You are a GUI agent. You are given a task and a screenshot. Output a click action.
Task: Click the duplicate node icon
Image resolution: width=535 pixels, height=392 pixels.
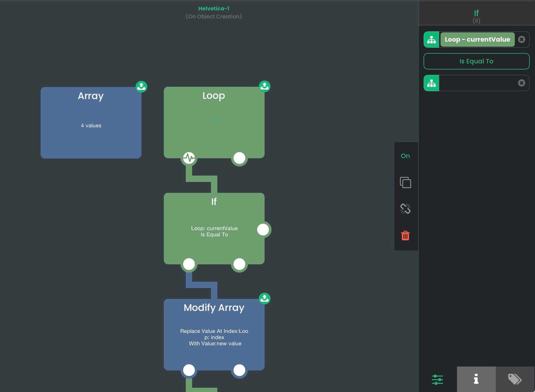(405, 182)
